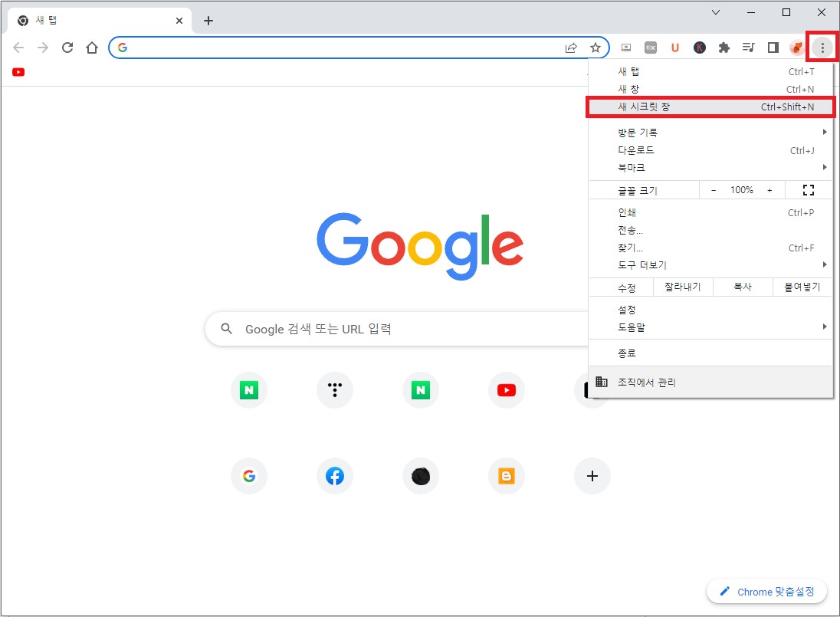Open the second Naver shortcut tile
Screen dimensions: 840x617
421,390
